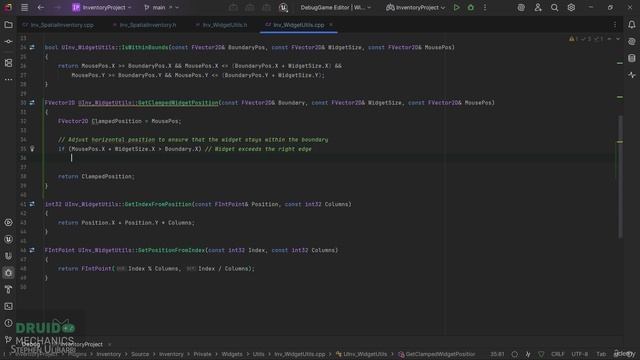The image size is (640, 360).
Task: Start debugging with the bug icon
Action: point(471,7)
